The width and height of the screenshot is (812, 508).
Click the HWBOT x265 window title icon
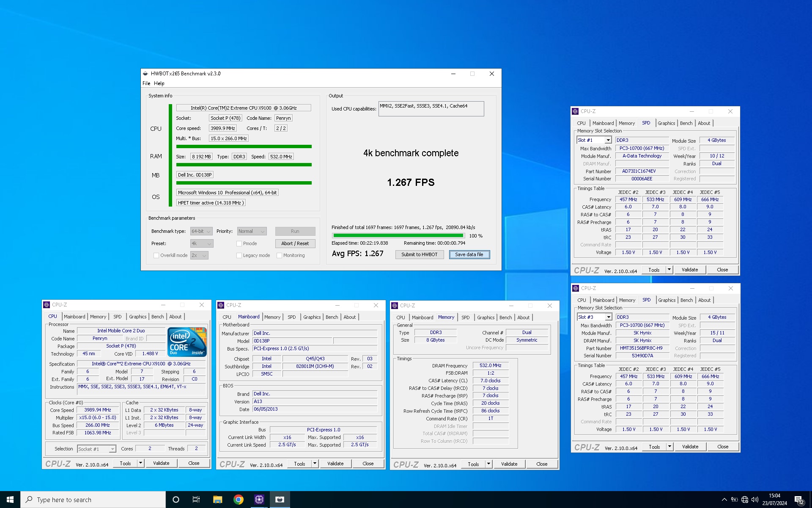145,74
